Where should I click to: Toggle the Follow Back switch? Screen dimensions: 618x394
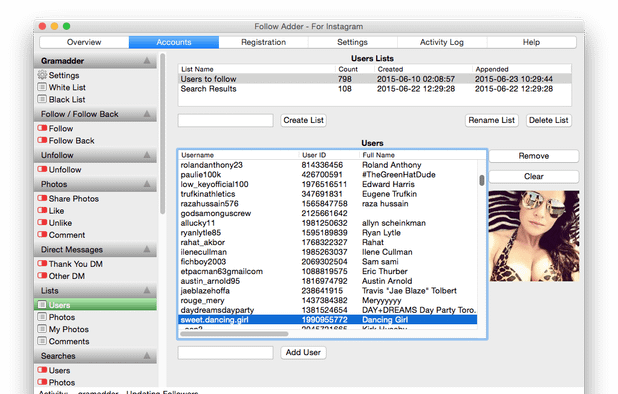click(x=42, y=140)
